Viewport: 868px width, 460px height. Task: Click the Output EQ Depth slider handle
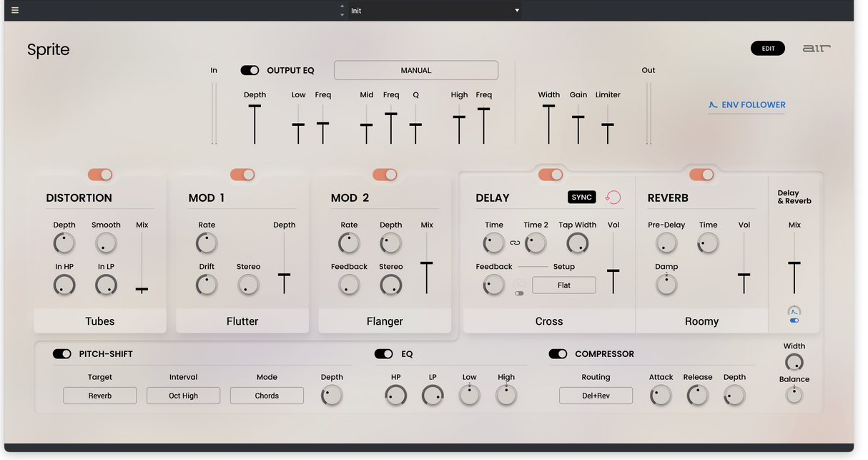255,107
